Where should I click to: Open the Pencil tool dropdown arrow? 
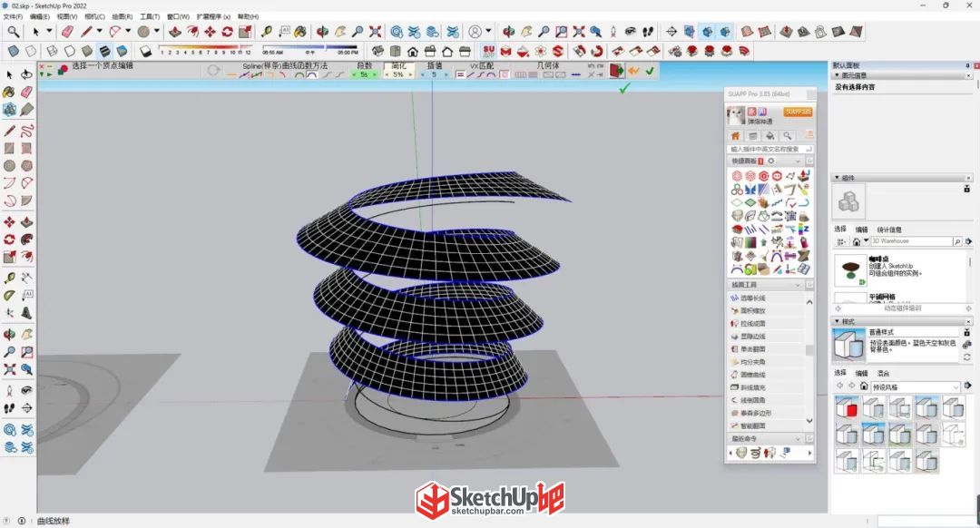100,31
